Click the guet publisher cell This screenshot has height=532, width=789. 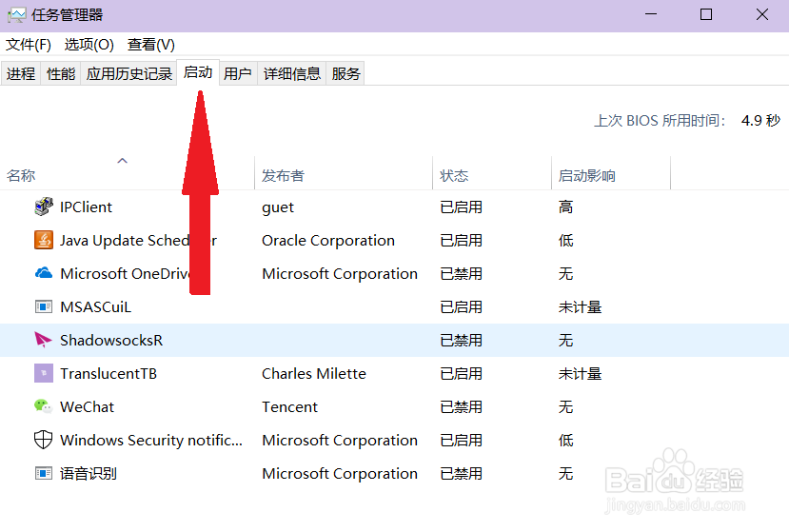[278, 207]
